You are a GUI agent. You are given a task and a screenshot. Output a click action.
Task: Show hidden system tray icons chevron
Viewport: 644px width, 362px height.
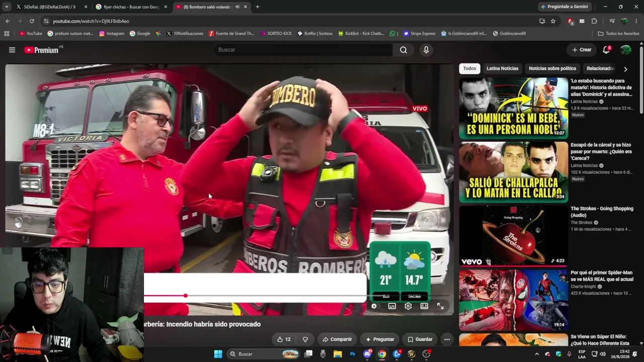coord(537,354)
